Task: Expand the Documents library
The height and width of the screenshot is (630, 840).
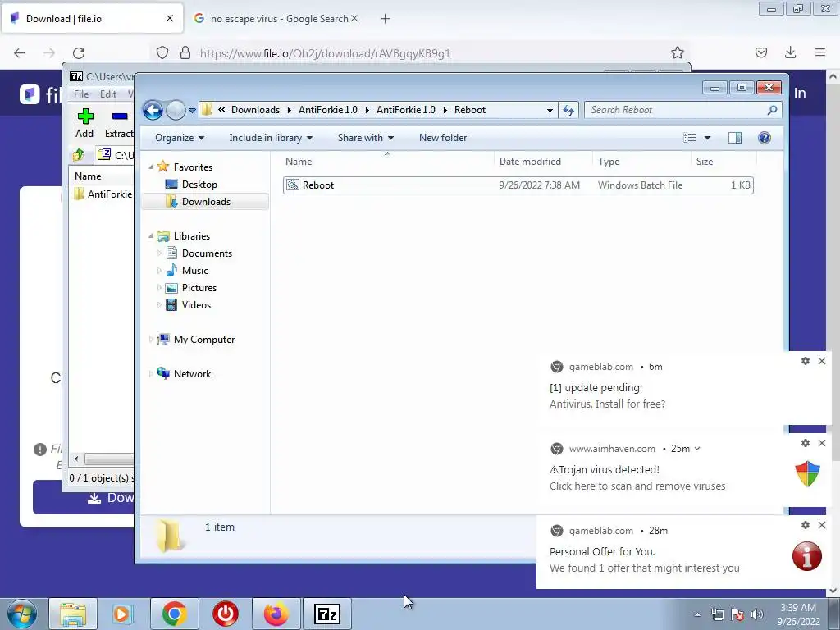Action: click(x=159, y=253)
